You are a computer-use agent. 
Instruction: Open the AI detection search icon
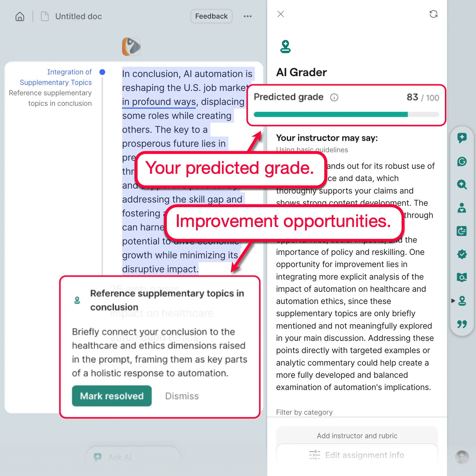(462, 185)
